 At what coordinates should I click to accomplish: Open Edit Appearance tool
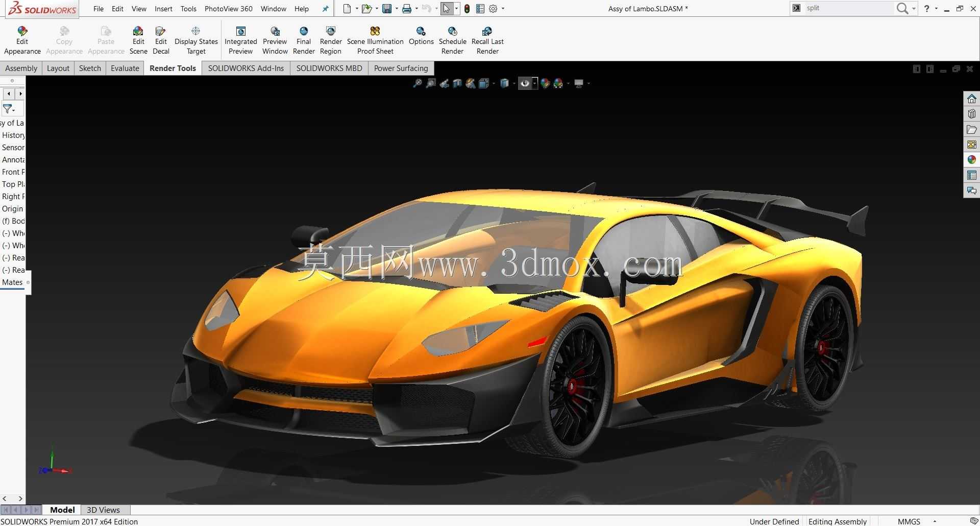pos(22,40)
